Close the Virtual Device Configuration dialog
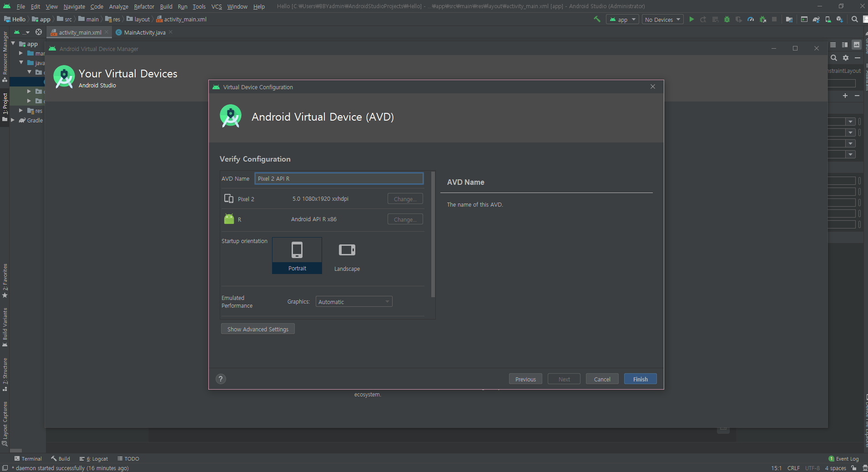 (653, 86)
